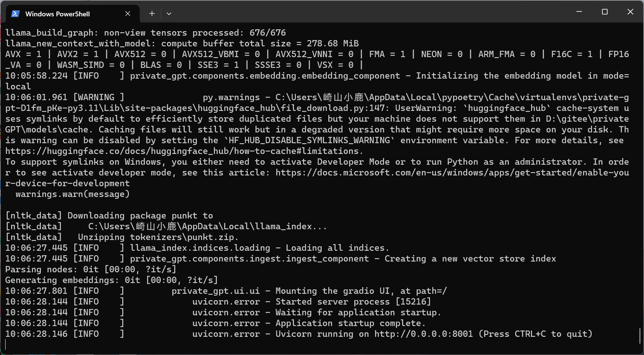
Task: Click the cursor on the empty last line
Action: click(x=6, y=345)
